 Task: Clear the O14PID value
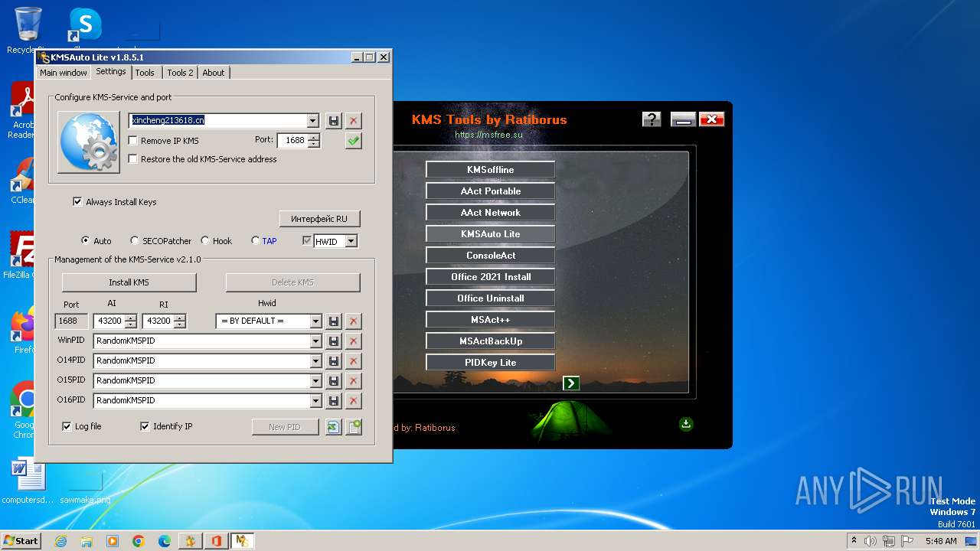point(353,361)
